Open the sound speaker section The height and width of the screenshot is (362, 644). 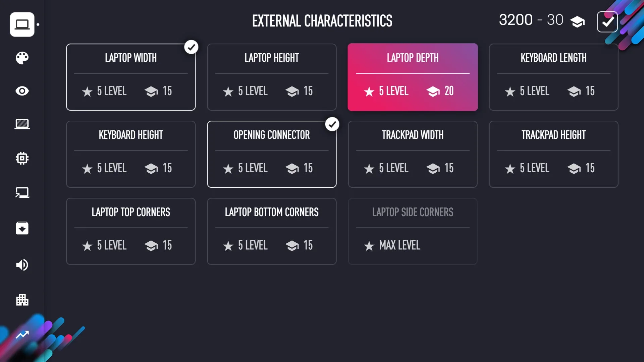tap(22, 265)
